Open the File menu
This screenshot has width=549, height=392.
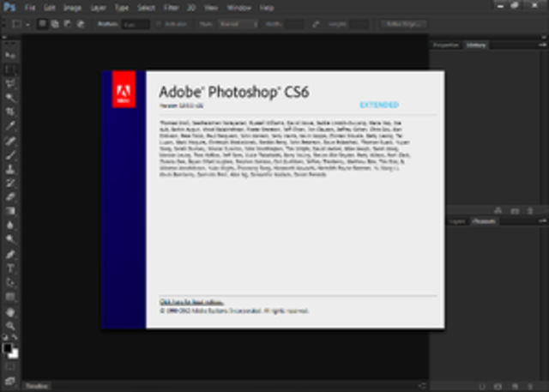[30, 8]
